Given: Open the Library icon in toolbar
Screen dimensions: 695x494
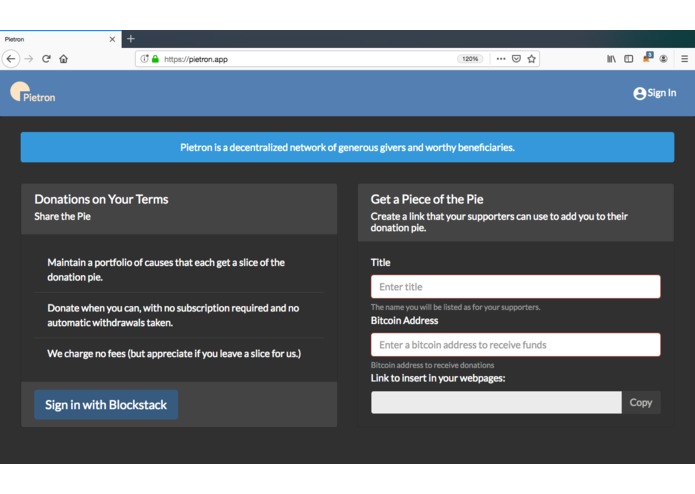Looking at the screenshot, I should pos(611,59).
